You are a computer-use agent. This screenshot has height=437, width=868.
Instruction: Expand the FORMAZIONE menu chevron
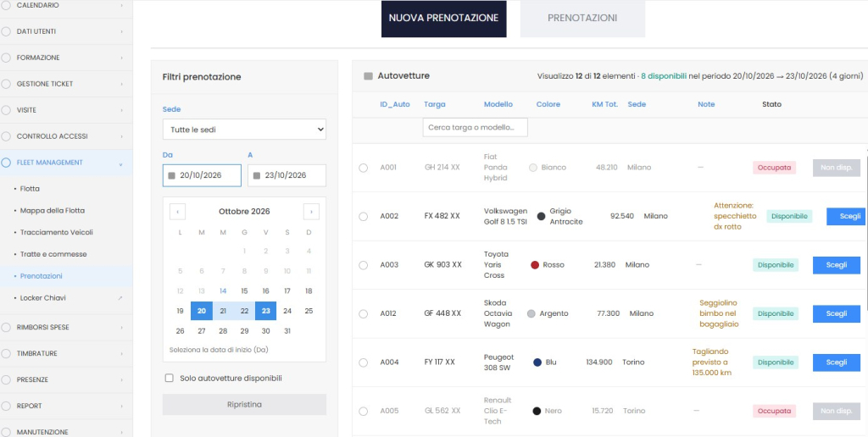[122, 58]
